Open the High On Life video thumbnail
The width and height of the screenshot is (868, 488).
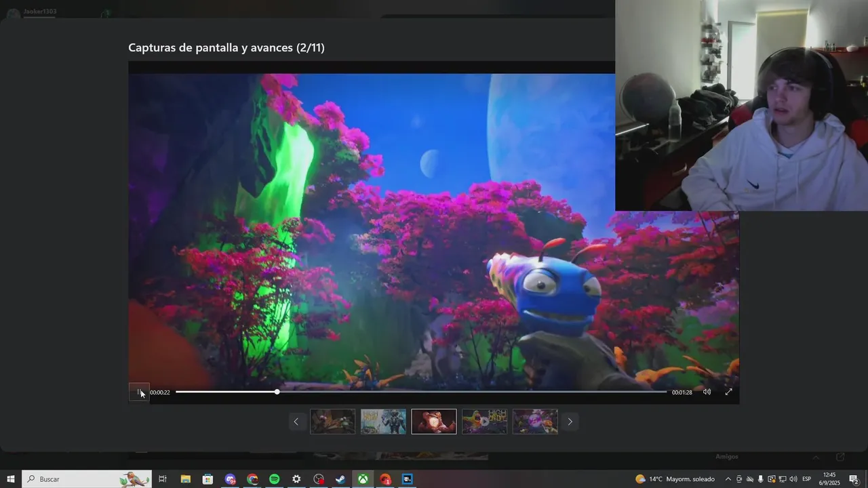click(484, 422)
